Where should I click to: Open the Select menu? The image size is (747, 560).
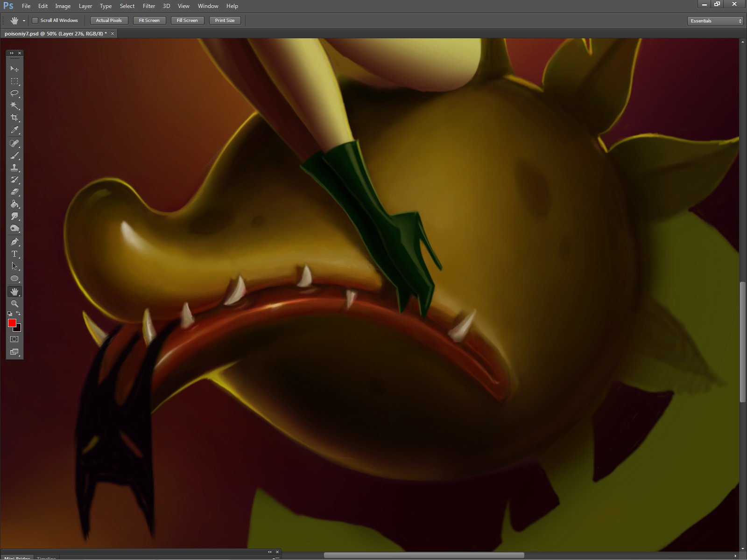point(127,6)
